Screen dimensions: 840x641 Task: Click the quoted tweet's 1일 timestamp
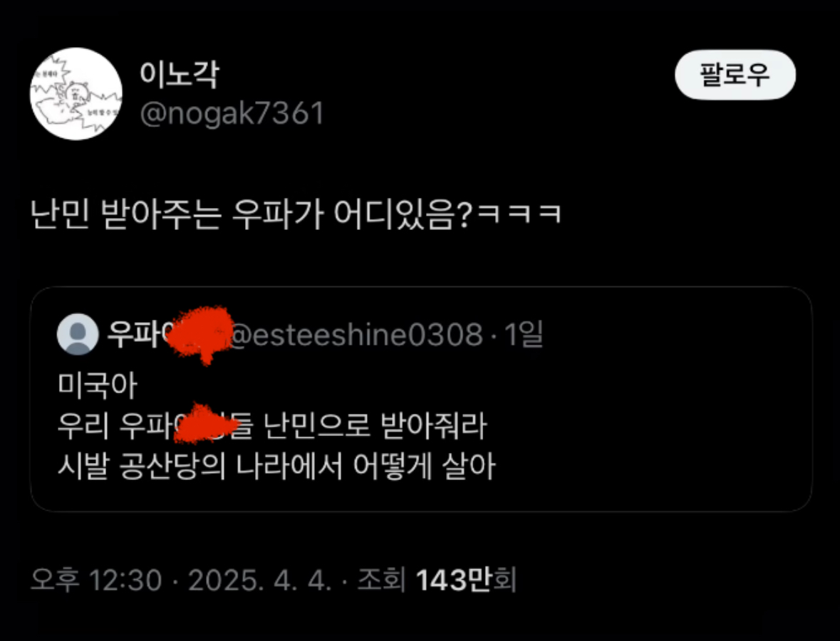(x=524, y=334)
